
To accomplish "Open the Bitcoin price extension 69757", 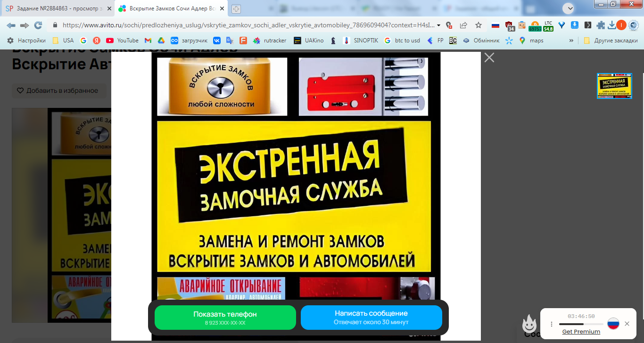I will point(535,26).
